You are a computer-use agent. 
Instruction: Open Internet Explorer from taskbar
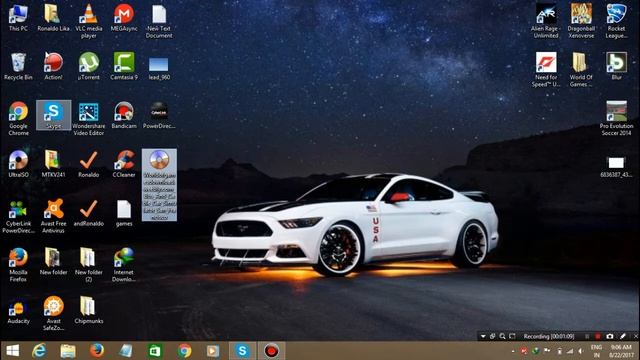[x=39, y=351]
